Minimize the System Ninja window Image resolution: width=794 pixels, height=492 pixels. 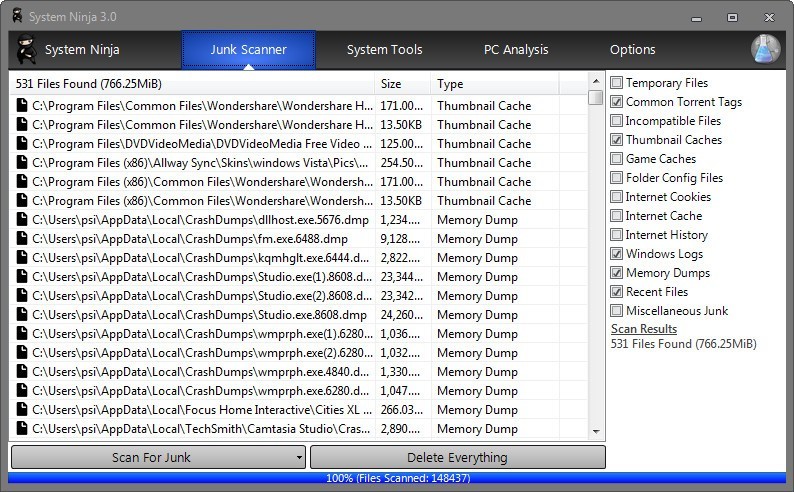click(697, 18)
